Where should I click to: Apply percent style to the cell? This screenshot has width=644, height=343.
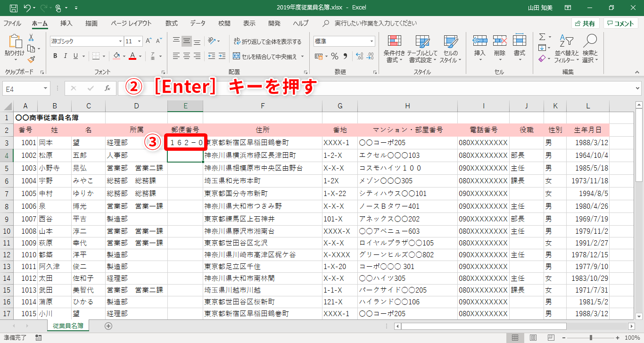(x=335, y=56)
